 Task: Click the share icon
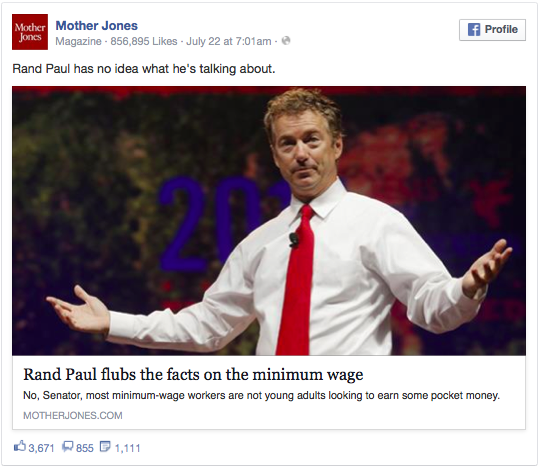[x=105, y=446]
